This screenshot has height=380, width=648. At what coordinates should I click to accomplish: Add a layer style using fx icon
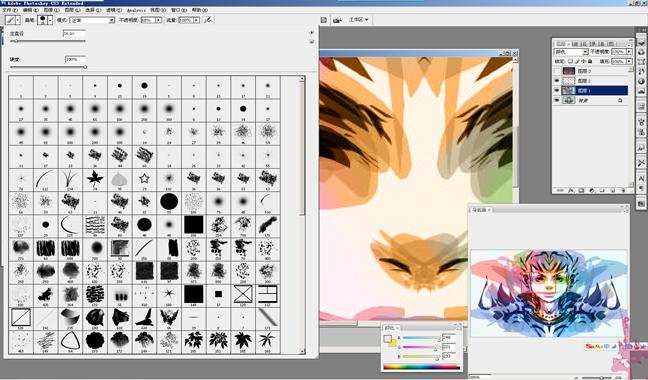coord(571,190)
